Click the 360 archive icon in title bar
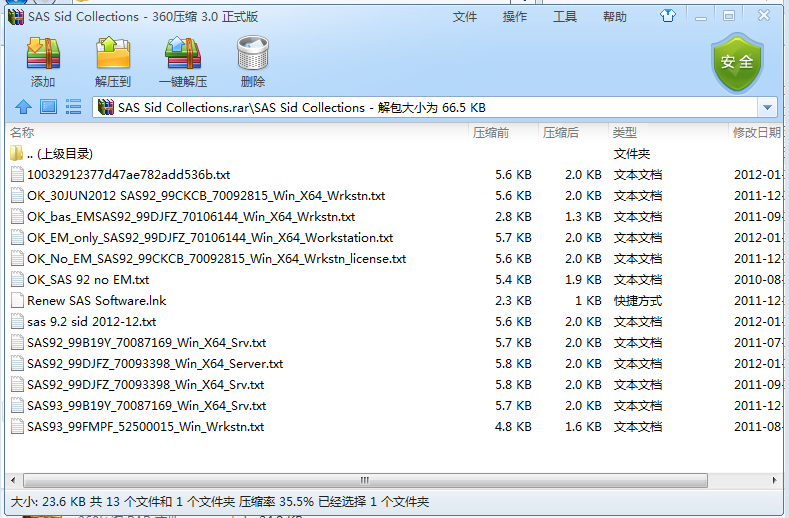The image size is (789, 518). pos(16,16)
